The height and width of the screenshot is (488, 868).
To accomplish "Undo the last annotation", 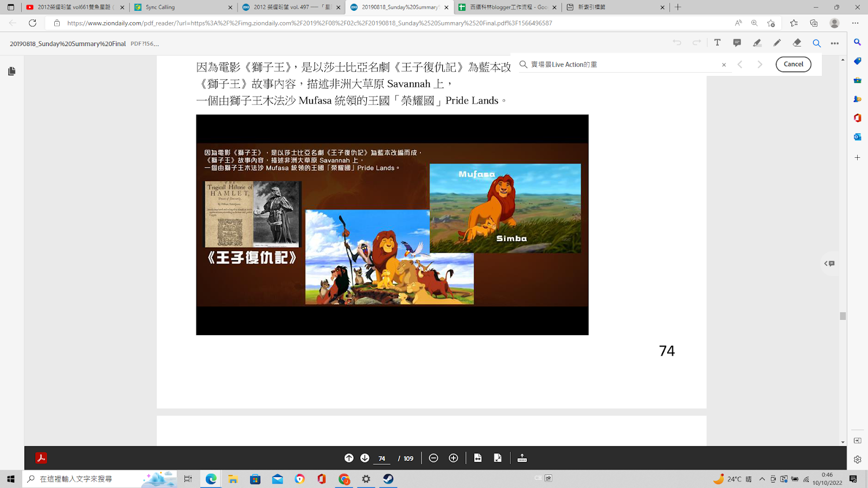I will (x=676, y=43).
